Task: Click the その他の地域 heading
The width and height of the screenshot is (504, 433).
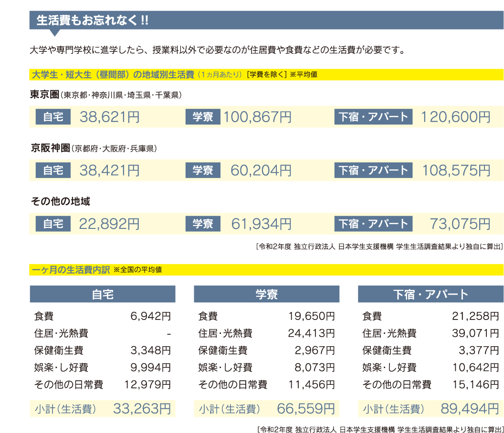Action: 60,202
